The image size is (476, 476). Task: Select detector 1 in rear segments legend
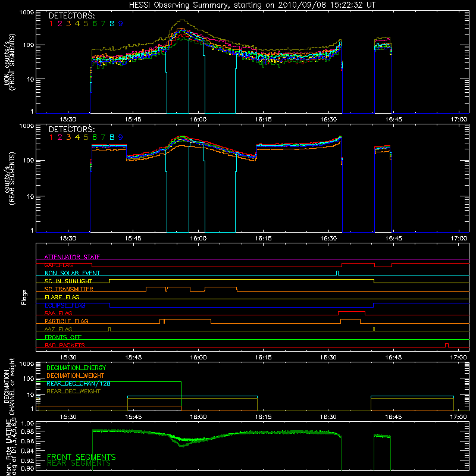(51, 137)
